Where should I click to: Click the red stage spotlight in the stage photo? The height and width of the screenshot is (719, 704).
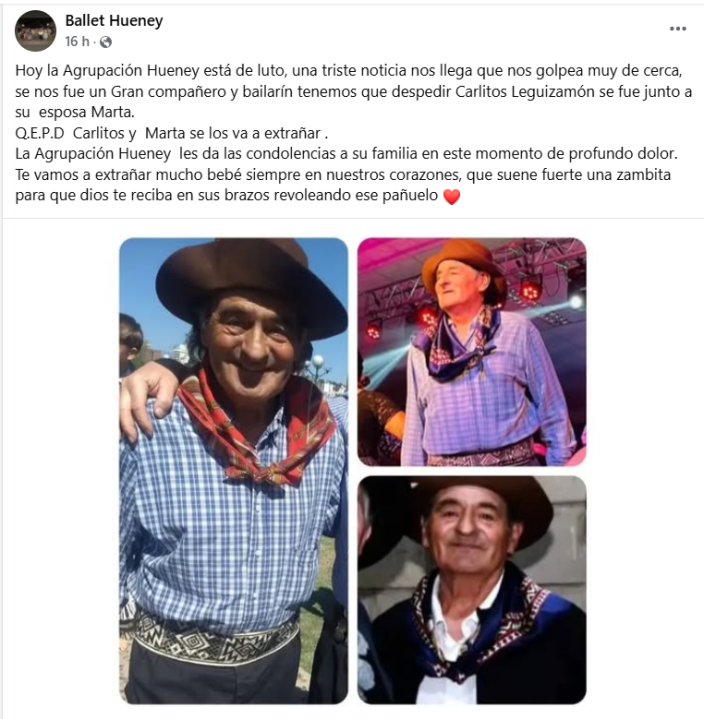(531, 289)
